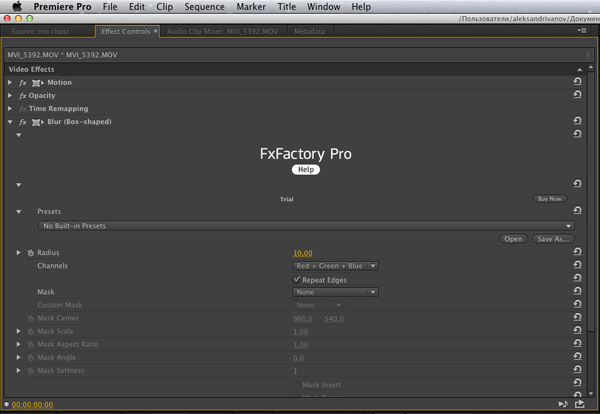
Task: Toggle the timeline view arrow icon
Action: 587,55
